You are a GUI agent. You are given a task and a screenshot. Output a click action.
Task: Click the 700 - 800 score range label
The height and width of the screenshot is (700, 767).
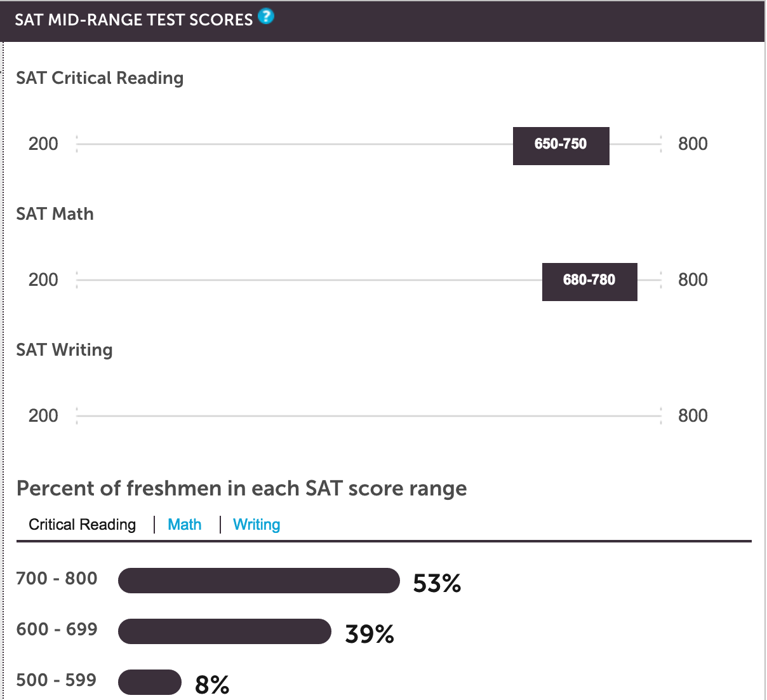(x=57, y=579)
